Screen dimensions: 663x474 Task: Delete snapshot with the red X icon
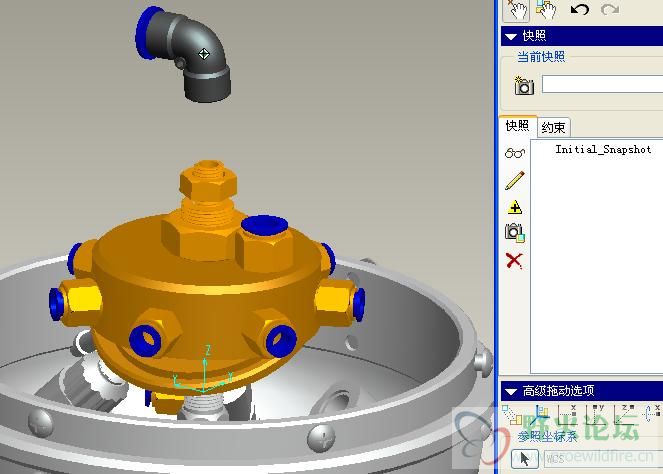click(x=514, y=260)
